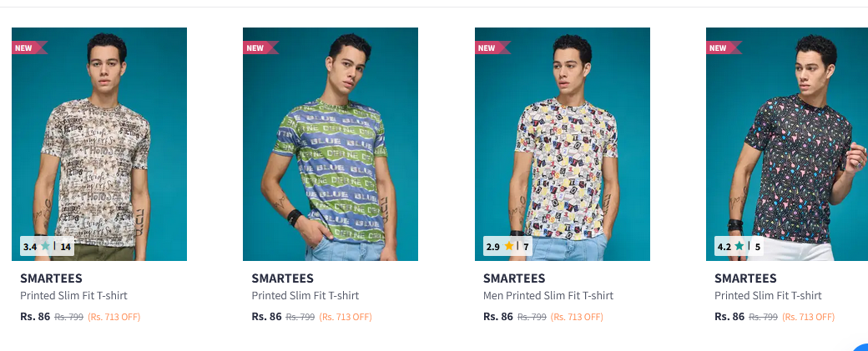Click the 3.4 star rating badge
Viewport: 868px width, 351px height.
click(x=47, y=247)
